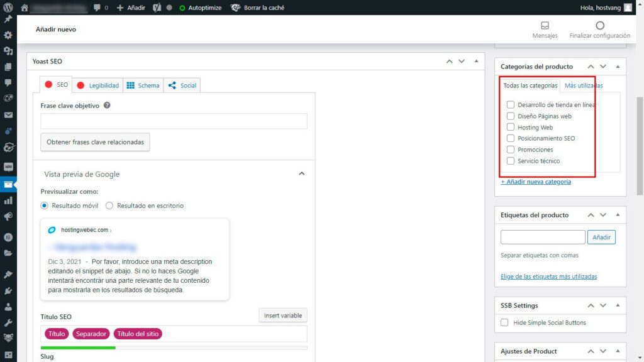Open the Yoast SEO admin bar icon
This screenshot has width=644, height=362.
(x=157, y=8)
